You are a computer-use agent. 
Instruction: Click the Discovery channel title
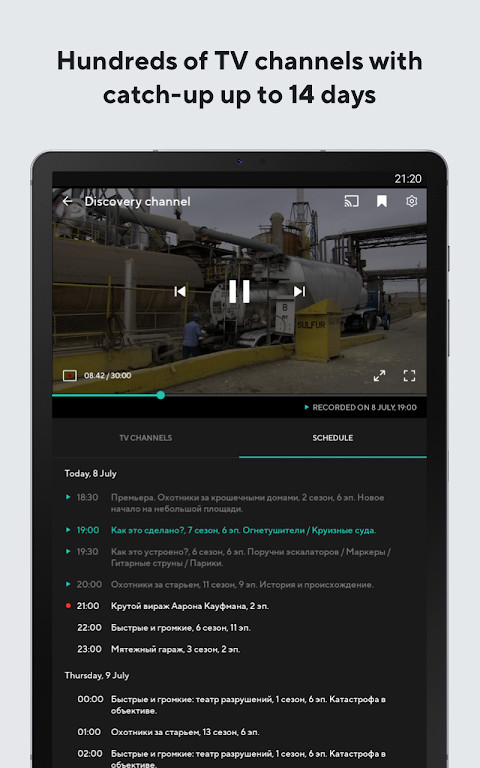click(137, 201)
